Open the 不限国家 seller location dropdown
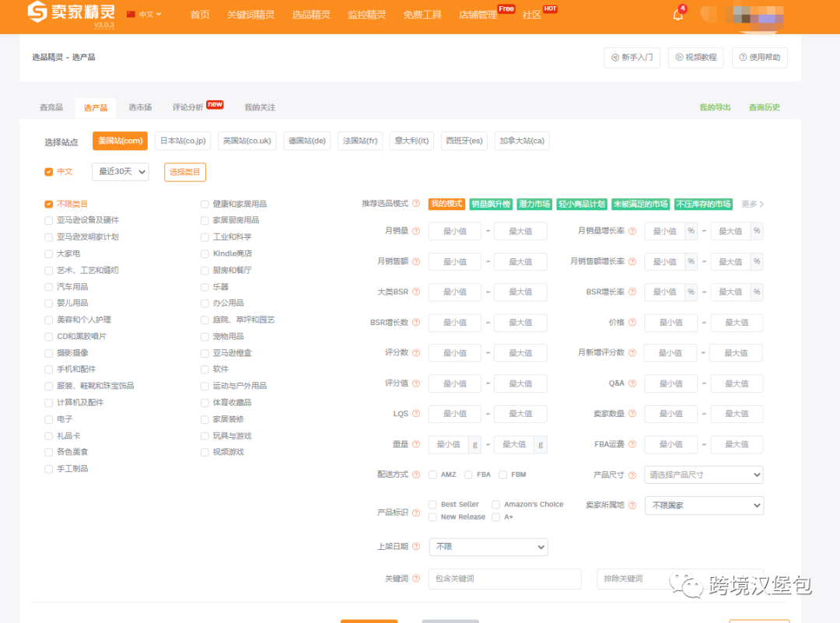Image resolution: width=840 pixels, height=623 pixels. pyautogui.click(x=704, y=506)
